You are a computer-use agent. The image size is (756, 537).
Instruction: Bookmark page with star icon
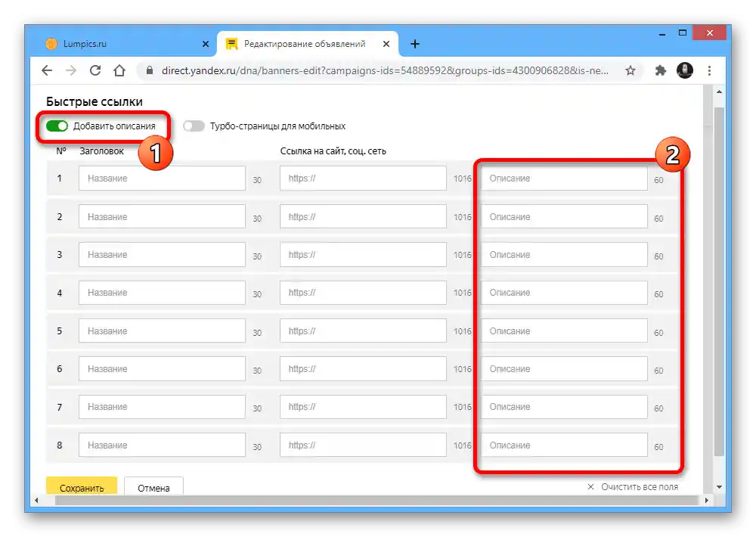point(631,70)
